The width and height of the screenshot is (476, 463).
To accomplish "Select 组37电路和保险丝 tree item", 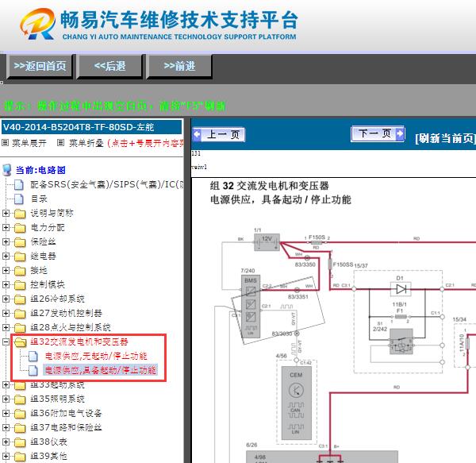I will [x=66, y=427].
